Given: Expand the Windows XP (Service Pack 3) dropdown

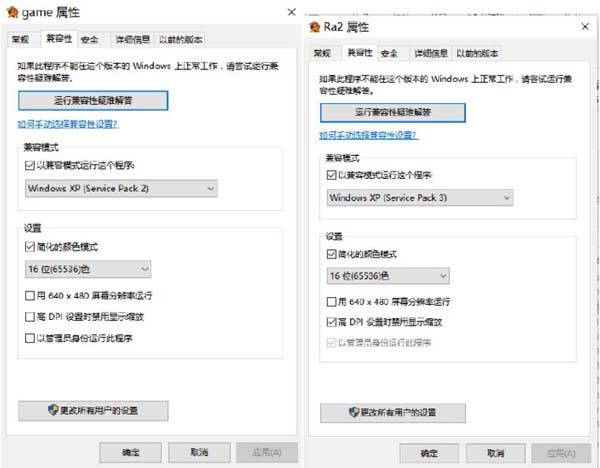Looking at the screenshot, I should 420,197.
